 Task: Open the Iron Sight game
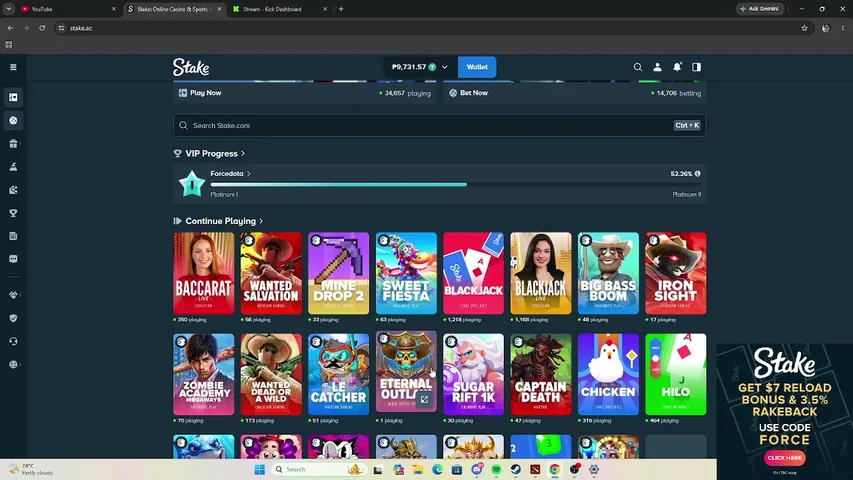pyautogui.click(x=676, y=273)
